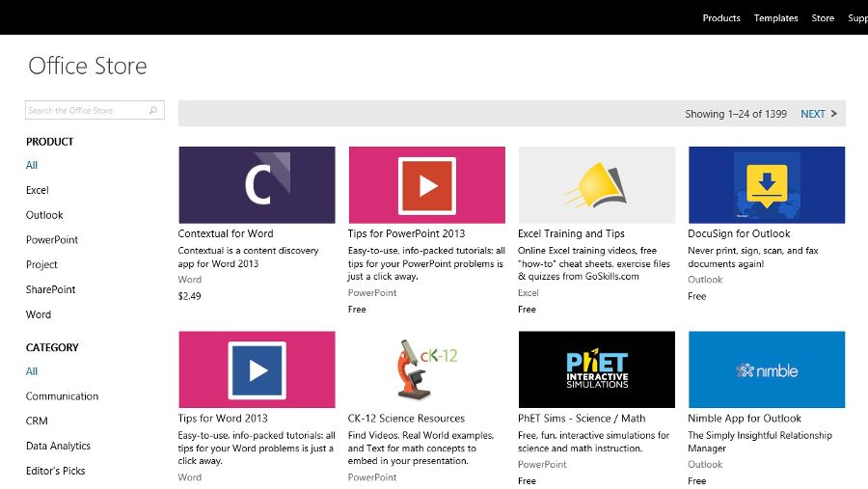Screen dimensions: 868x489
Task: Click PowerPoint label under PhET Sims
Action: [542, 464]
